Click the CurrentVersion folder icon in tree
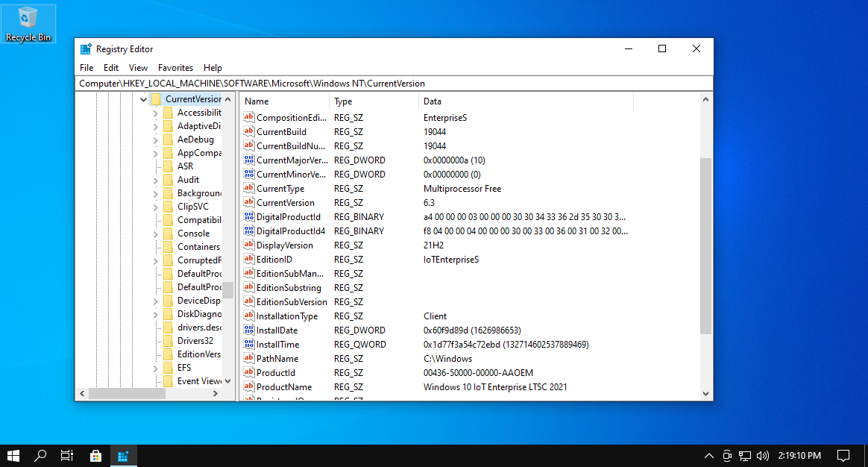868x467 pixels. click(156, 99)
